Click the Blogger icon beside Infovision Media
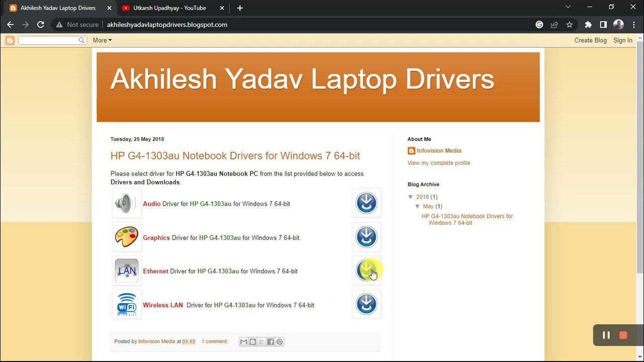The image size is (644, 362). [412, 151]
